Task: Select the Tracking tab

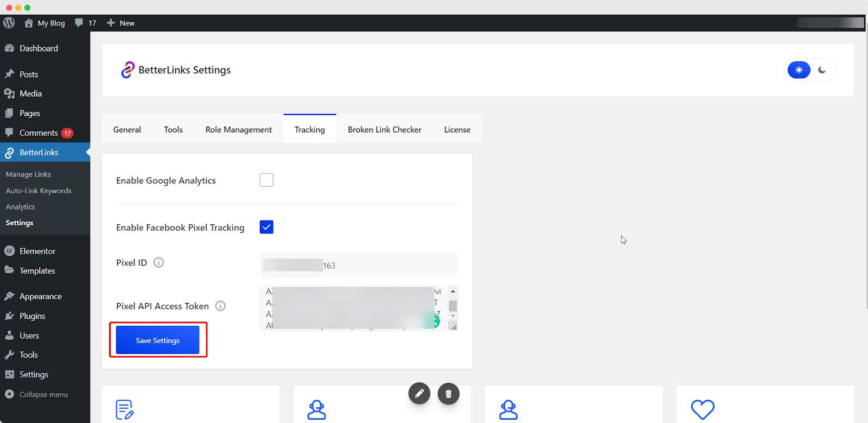Action: 310,129
